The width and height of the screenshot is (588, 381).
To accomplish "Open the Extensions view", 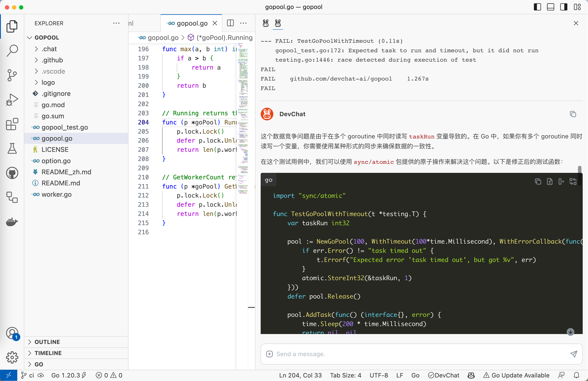I will [x=12, y=124].
